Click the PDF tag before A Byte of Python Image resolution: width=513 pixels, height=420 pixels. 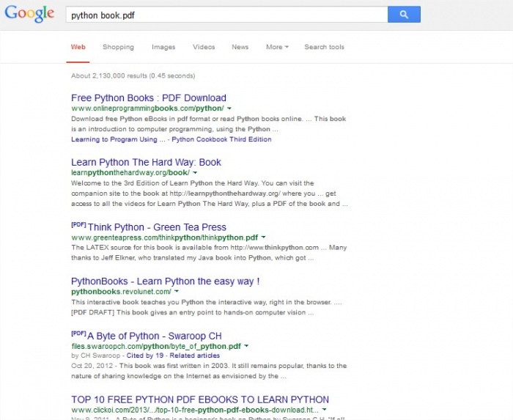click(78, 334)
